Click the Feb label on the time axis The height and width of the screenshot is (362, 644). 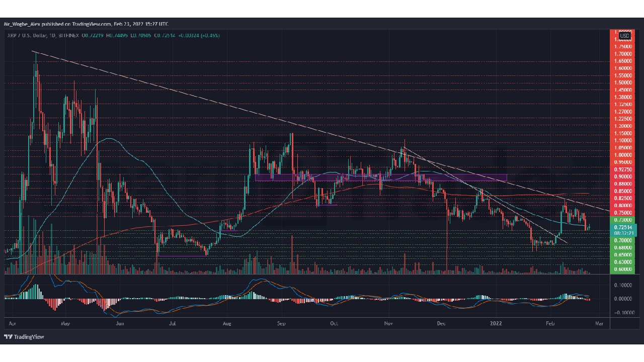pos(550,324)
